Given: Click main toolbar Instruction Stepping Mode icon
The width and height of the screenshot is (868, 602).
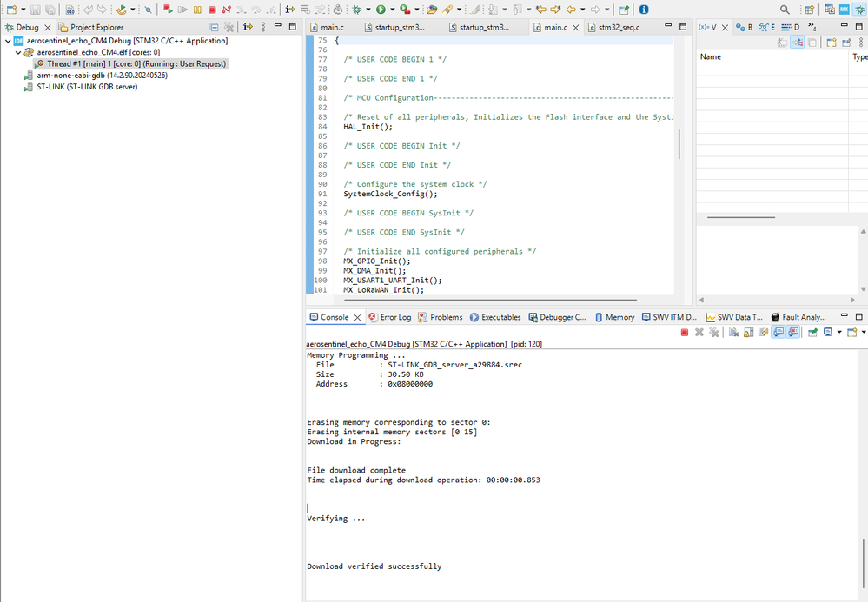Looking at the screenshot, I should (x=290, y=10).
